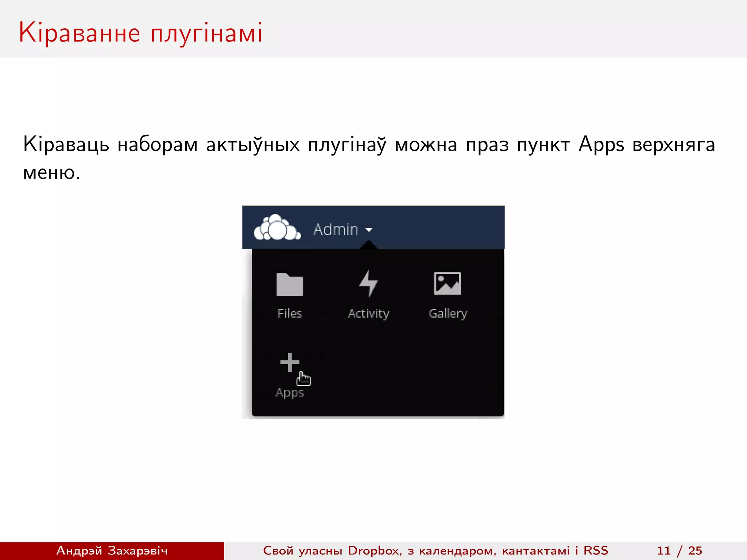Click the page number 11 / 25
This screenshot has width=747, height=560.
point(680,551)
